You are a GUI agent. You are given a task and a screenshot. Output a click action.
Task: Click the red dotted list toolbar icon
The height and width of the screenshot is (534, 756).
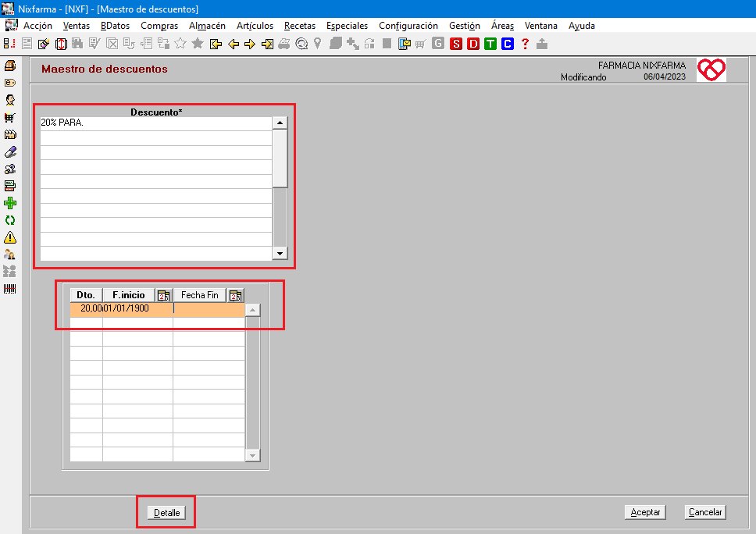coord(9,44)
